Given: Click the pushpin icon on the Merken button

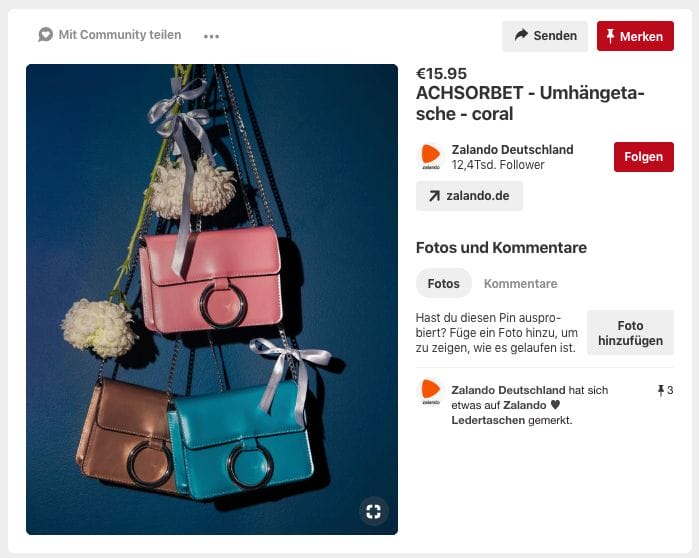Looking at the screenshot, I should (611, 36).
